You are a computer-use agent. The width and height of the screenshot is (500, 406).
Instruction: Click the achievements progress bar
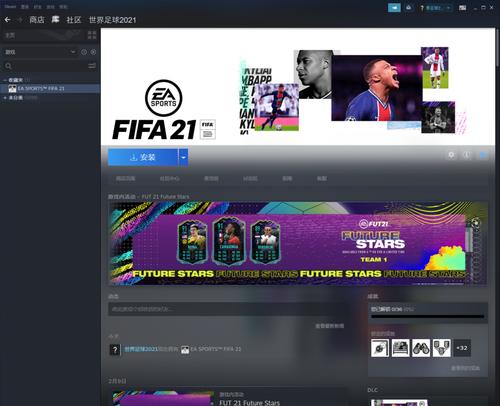click(x=428, y=316)
